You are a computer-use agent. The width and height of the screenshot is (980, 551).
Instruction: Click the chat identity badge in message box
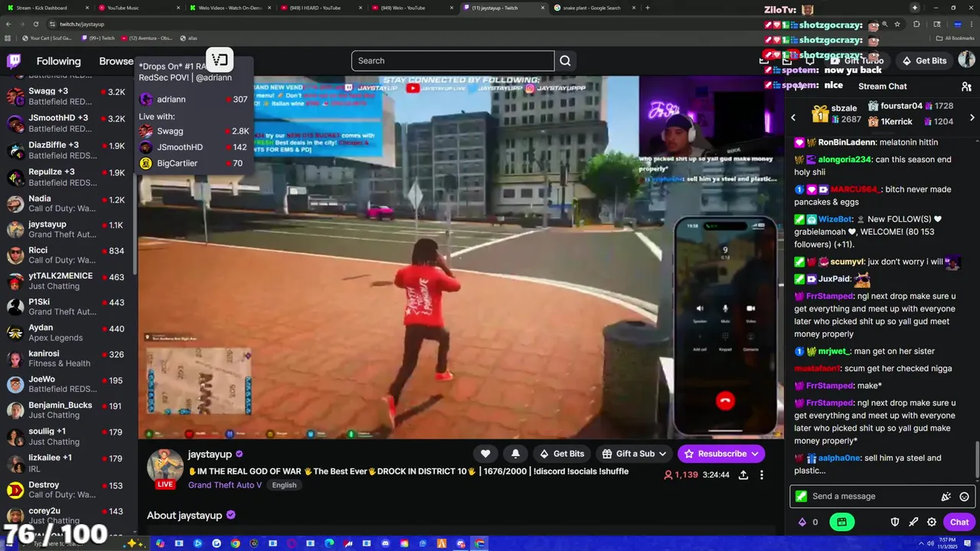pos(801,497)
